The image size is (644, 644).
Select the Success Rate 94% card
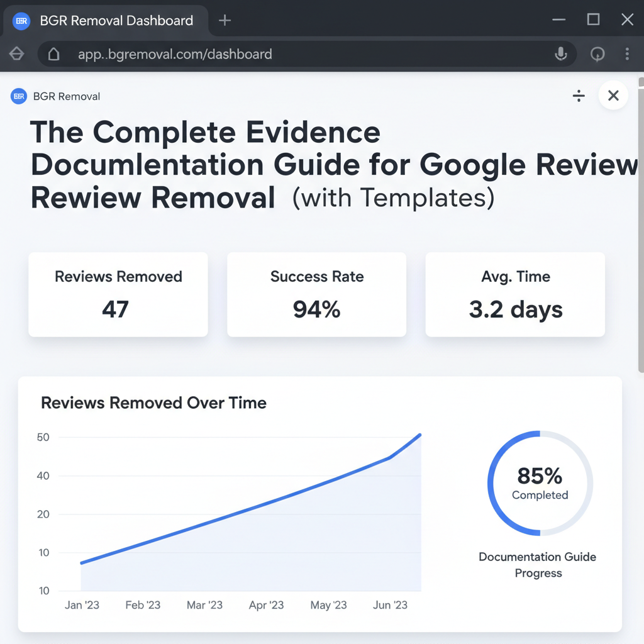317,294
